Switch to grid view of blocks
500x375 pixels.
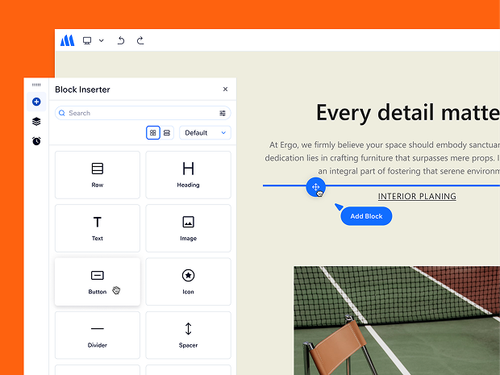point(153,133)
